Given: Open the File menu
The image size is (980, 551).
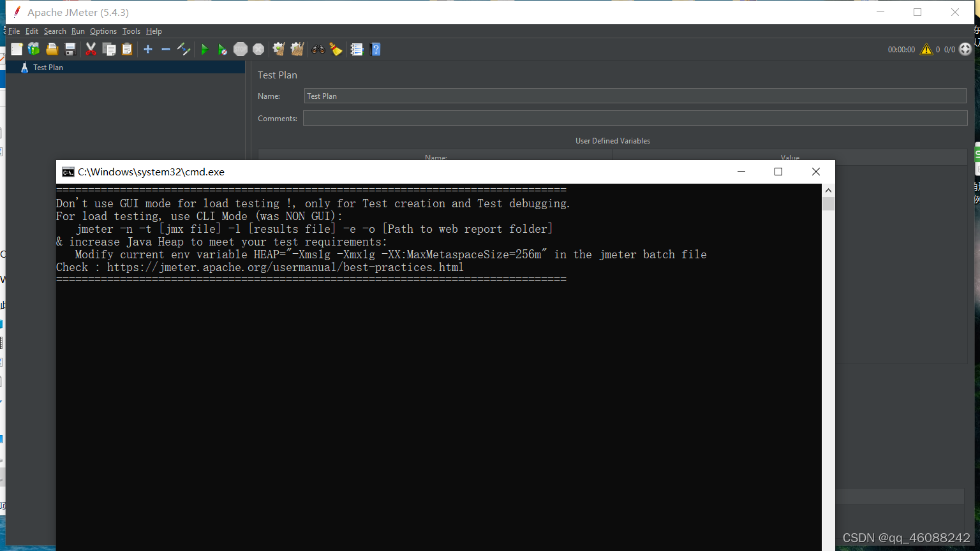Looking at the screenshot, I should 14,31.
